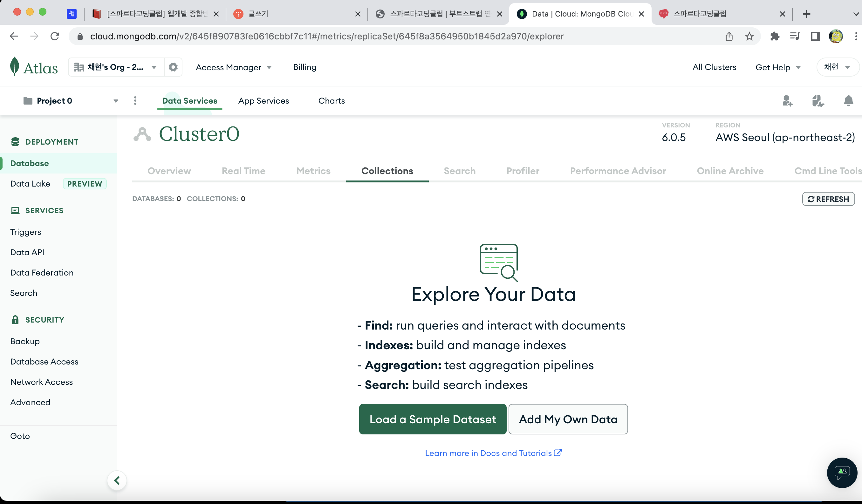Open Database Access in the sidebar
Image resolution: width=862 pixels, height=504 pixels.
[x=44, y=362]
